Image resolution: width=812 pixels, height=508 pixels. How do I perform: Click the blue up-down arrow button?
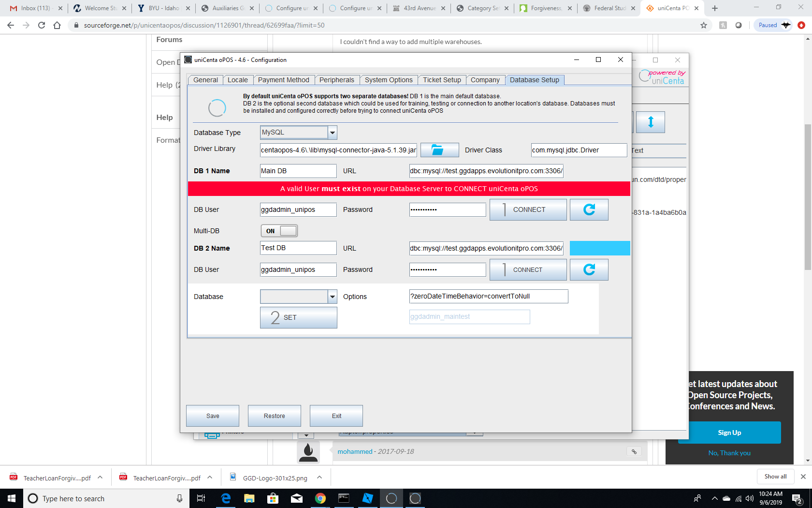[650, 122]
